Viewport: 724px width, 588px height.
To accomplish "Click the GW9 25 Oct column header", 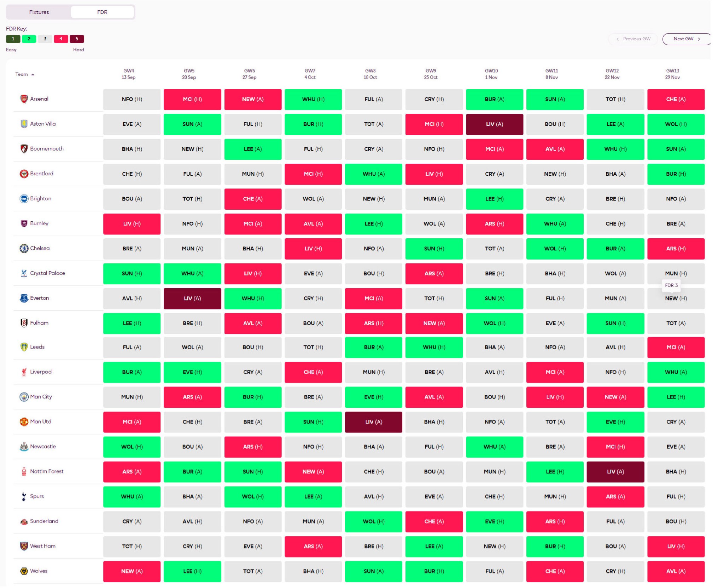I will (x=431, y=74).
